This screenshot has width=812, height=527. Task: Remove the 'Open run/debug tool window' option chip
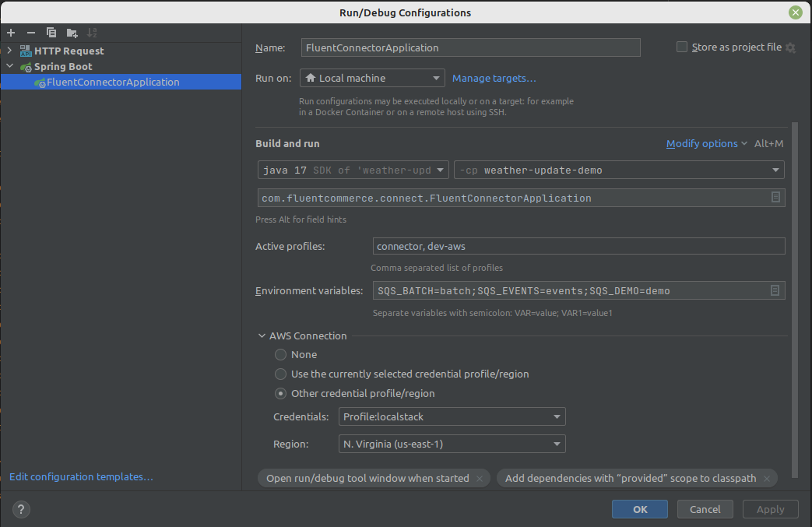tap(480, 479)
